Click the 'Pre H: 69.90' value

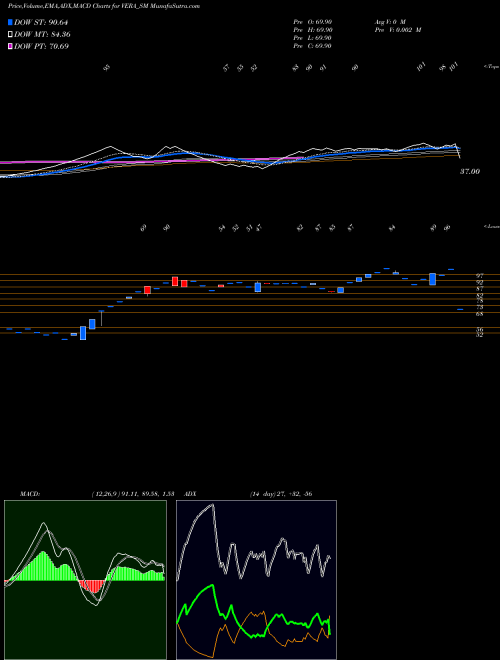[313, 30]
